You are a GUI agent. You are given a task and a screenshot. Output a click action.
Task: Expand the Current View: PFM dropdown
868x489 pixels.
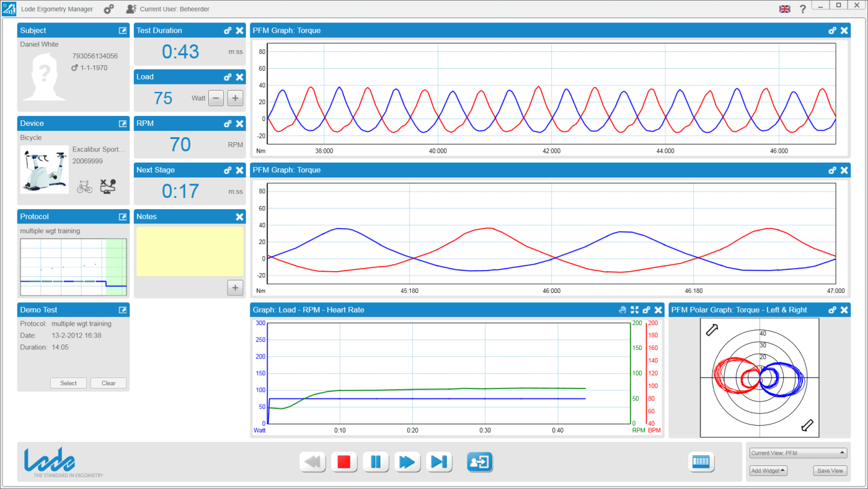798,453
